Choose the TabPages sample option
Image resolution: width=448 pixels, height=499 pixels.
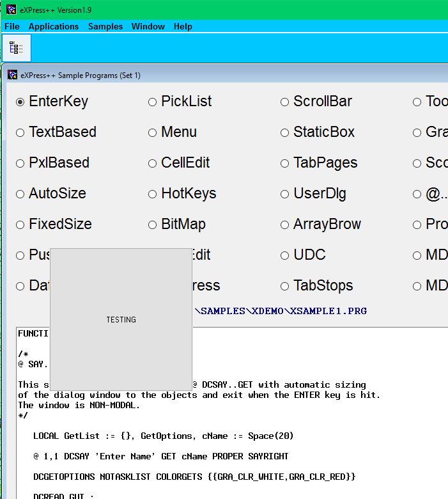click(284, 163)
